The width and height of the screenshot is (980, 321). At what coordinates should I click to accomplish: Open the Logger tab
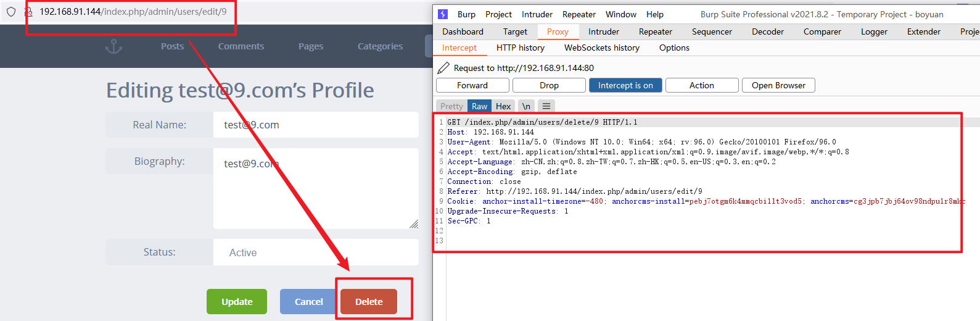[x=874, y=31]
